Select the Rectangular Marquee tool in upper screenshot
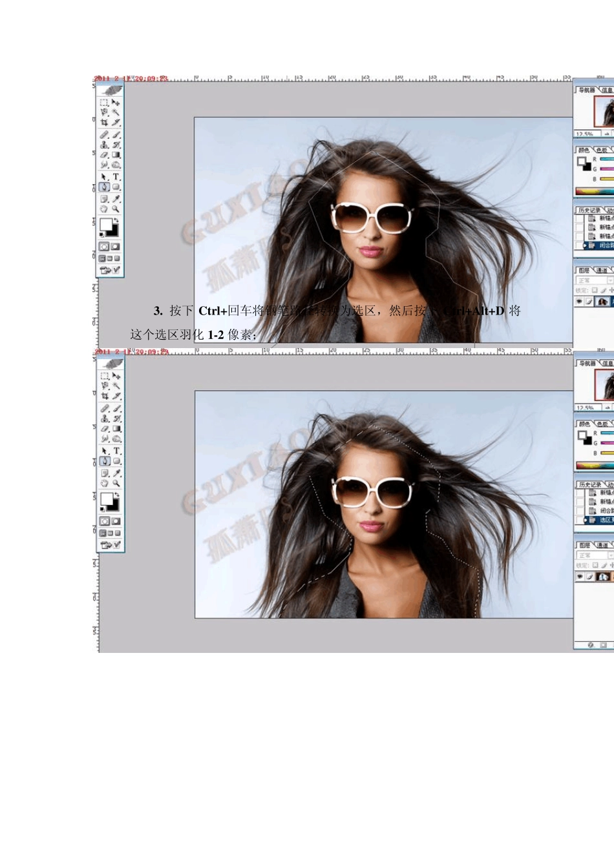Viewport: 614px width, 868px height. tap(104, 103)
